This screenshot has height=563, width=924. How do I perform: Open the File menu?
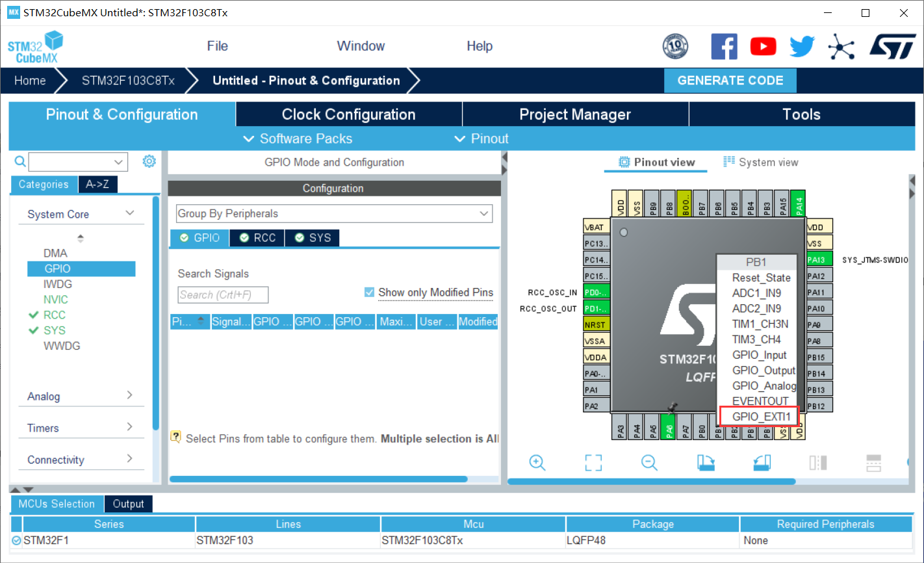click(218, 46)
